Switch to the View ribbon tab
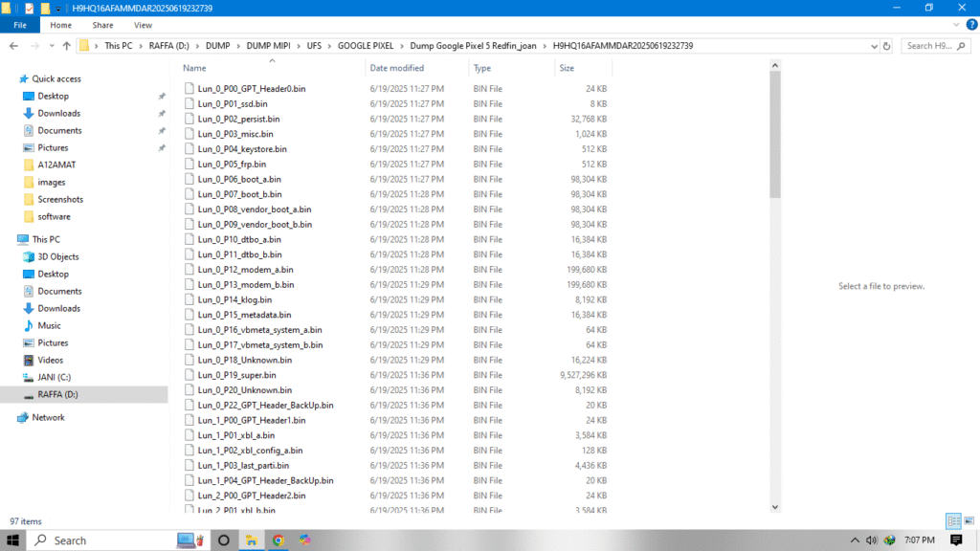The height and width of the screenshot is (551, 980). (x=143, y=25)
